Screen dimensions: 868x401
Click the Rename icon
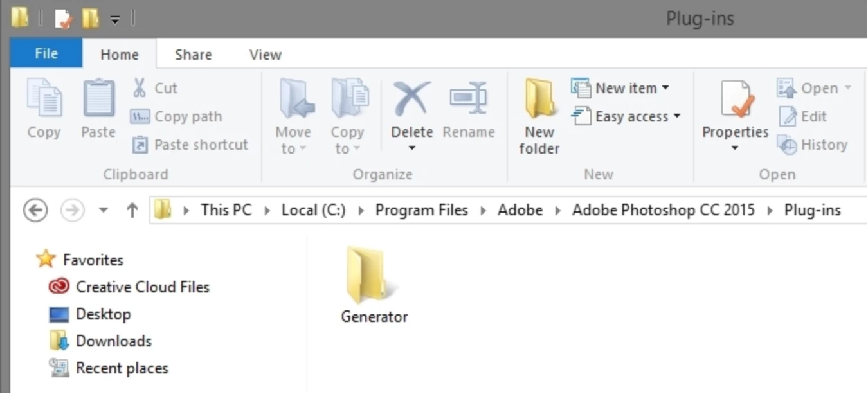pos(469,98)
